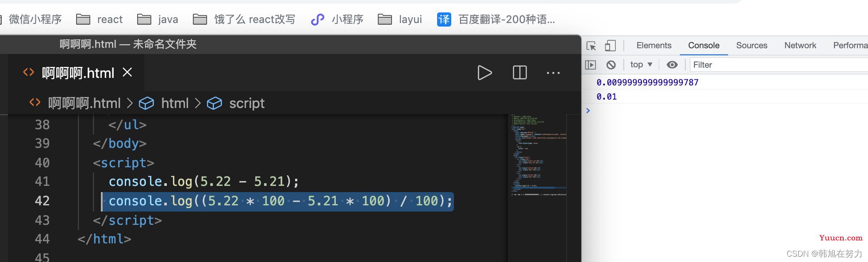868x262 pixels.
Task: Open the 小程序 bookmark
Action: tap(337, 19)
